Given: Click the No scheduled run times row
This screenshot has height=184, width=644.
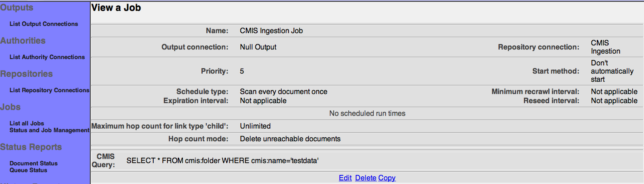Looking at the screenshot, I should (x=367, y=113).
